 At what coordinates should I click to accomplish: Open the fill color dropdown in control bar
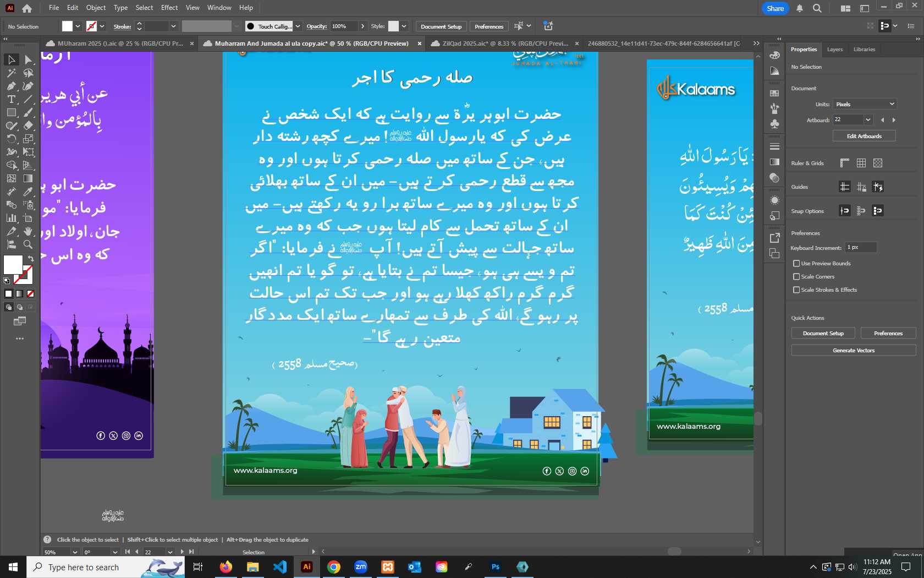pos(78,26)
